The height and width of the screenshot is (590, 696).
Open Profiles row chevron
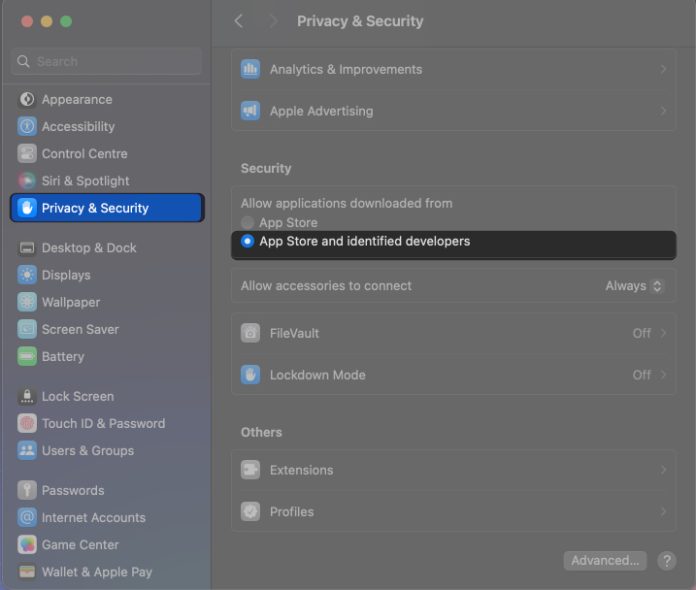[663, 511]
